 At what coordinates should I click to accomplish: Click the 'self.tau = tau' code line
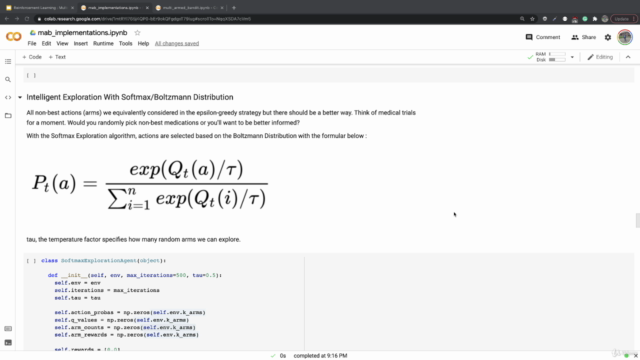78,298
